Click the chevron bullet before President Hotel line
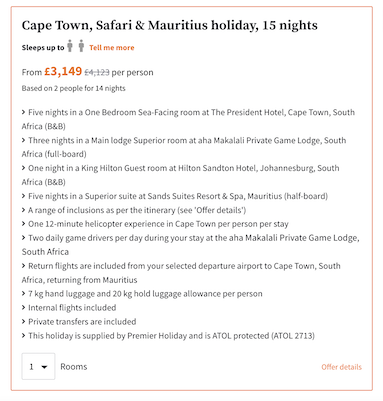Image resolution: width=383 pixels, height=401 pixels. [x=24, y=112]
